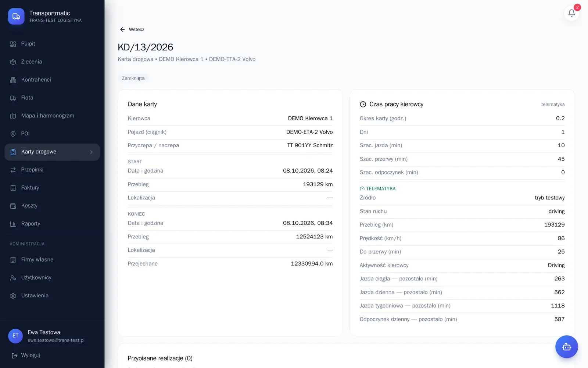The height and width of the screenshot is (368, 588).
Task: Select Flota from the sidebar
Action: [52, 98]
